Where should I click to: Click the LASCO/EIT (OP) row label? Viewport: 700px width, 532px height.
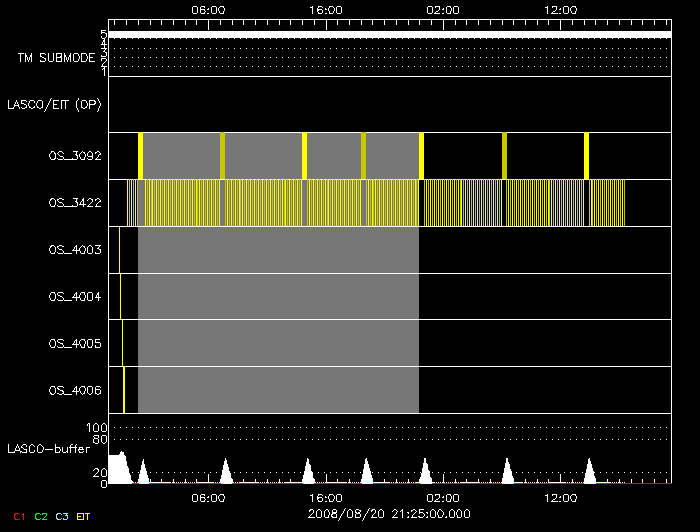[x=54, y=105]
